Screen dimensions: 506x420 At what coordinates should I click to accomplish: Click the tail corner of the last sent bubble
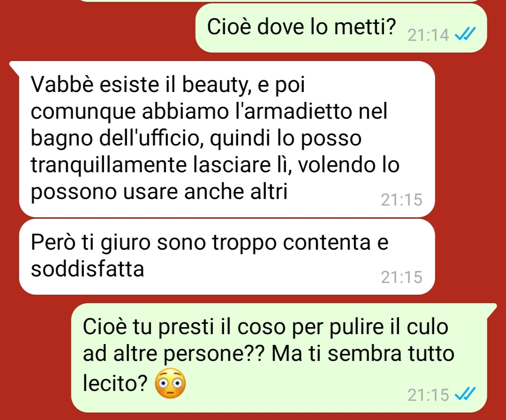click(491, 308)
